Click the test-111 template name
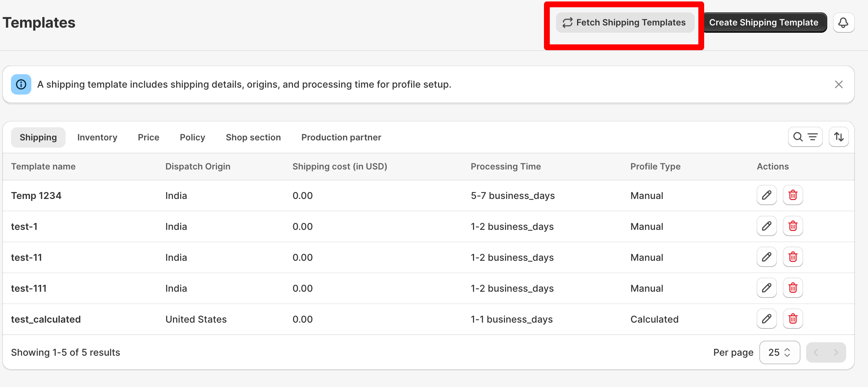Viewport: 868px width, 387px height. coord(29,288)
